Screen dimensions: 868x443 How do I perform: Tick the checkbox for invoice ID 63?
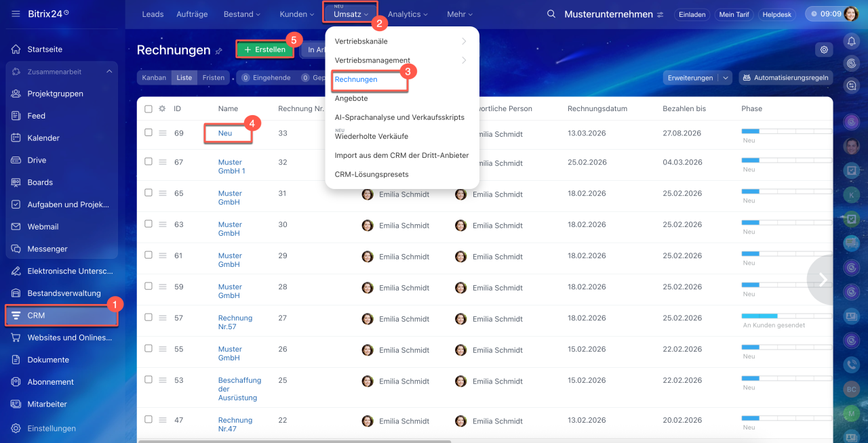[149, 224]
